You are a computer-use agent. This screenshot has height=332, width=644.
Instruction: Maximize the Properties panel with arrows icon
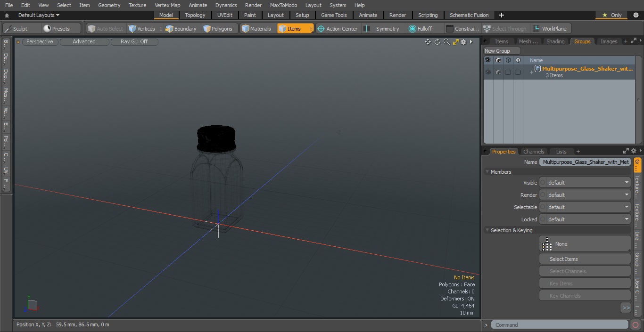click(626, 151)
